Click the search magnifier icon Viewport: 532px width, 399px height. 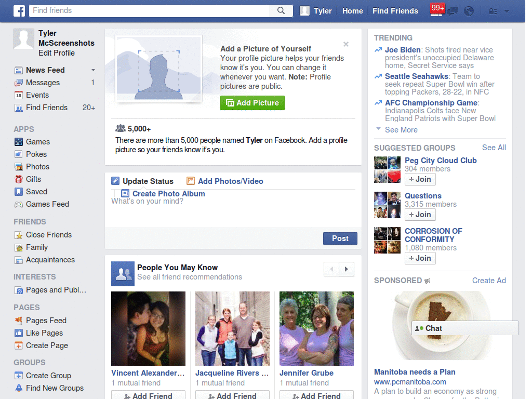(x=281, y=10)
